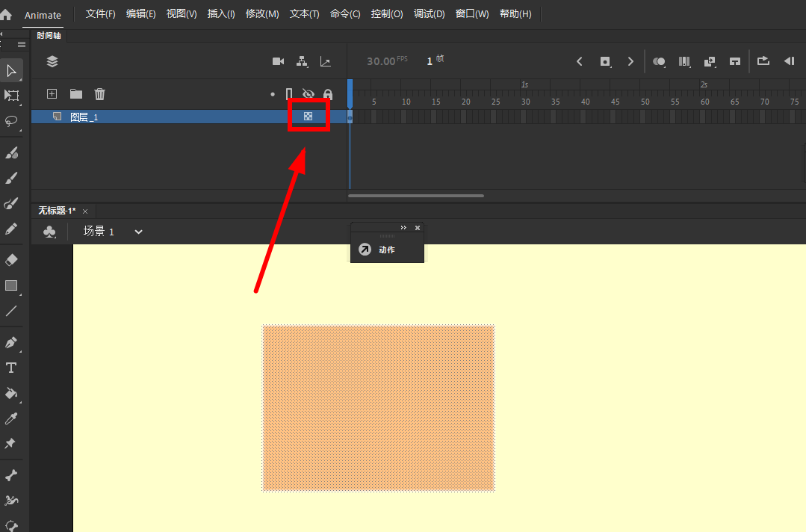Viewport: 806px width, 532px height.
Task: Open the 场景 1 scene dropdown
Action: 138,232
